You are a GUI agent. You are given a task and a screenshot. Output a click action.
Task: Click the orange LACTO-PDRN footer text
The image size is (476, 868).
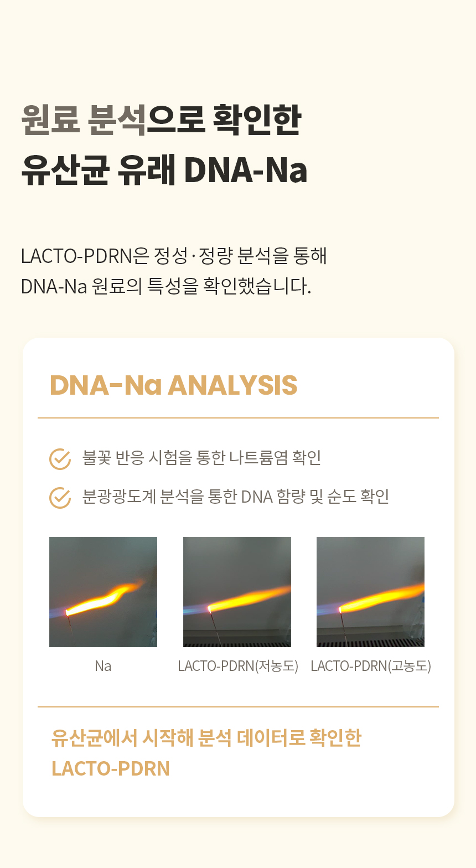(x=111, y=768)
